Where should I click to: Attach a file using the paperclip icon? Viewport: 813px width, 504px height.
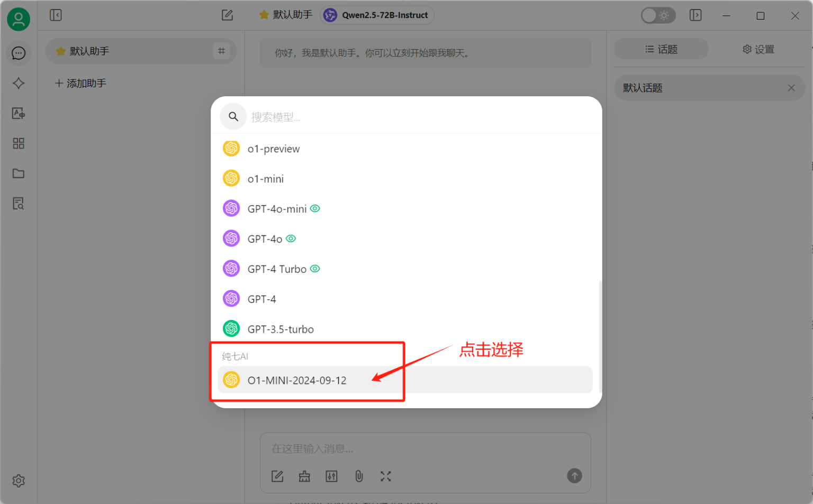(359, 476)
